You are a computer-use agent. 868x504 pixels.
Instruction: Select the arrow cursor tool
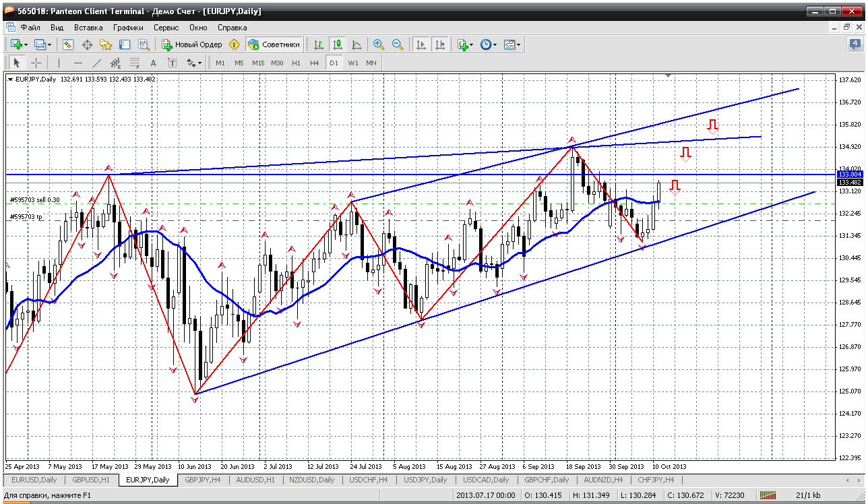pos(18,63)
